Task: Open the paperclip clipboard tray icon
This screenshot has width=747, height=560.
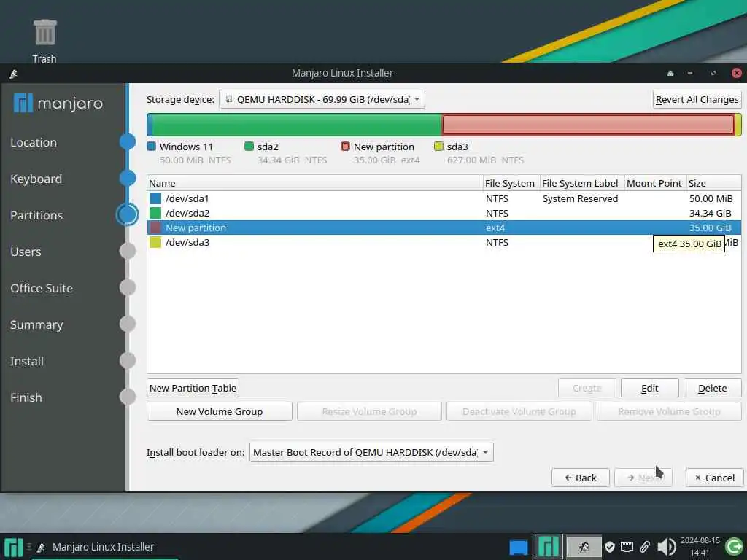Action: click(x=645, y=547)
